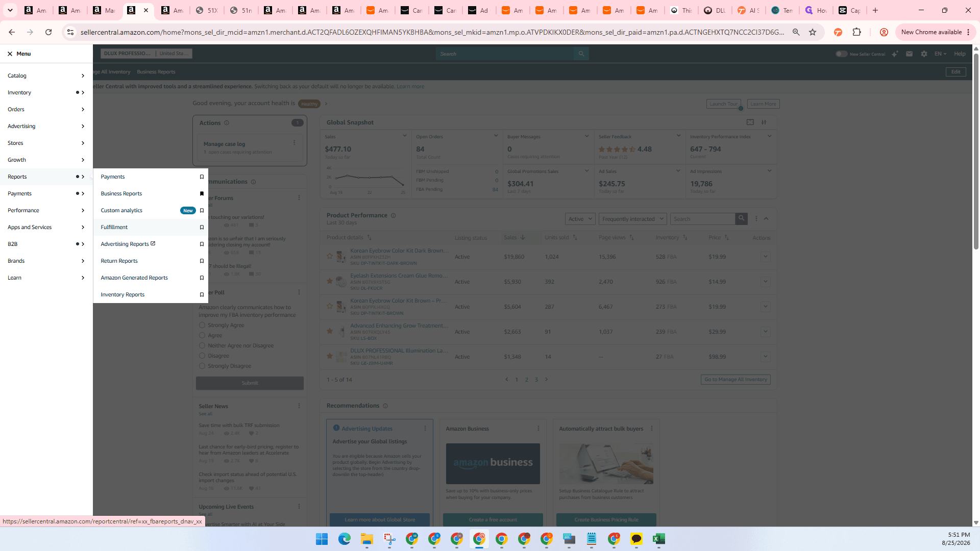Bookmark the Return Reports item
The width and height of the screenshot is (980, 551).
202,261
